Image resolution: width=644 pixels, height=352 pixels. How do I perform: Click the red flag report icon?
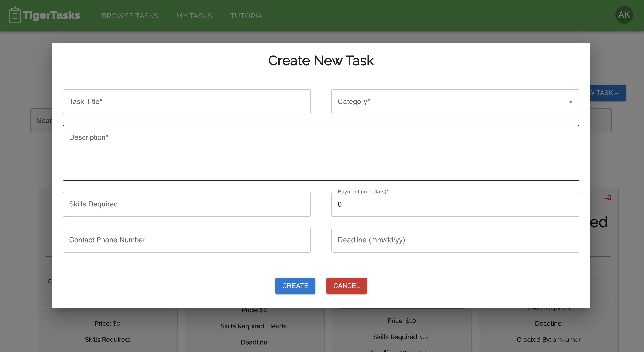607,198
